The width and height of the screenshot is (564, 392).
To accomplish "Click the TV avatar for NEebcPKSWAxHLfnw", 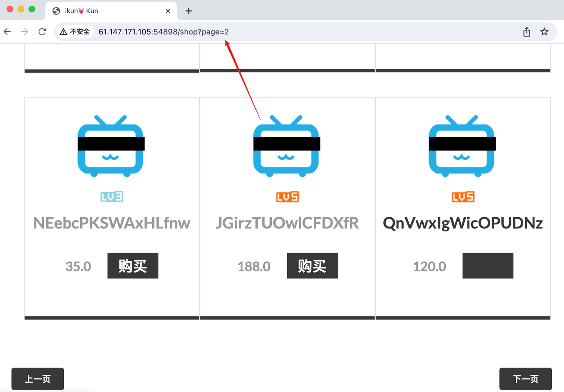I will click(111, 146).
